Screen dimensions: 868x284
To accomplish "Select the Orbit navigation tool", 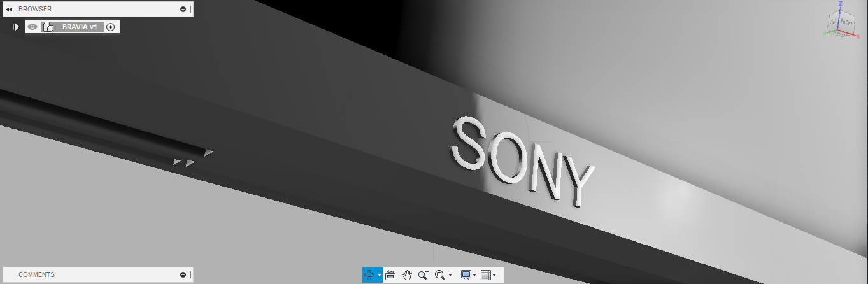I will click(x=370, y=275).
